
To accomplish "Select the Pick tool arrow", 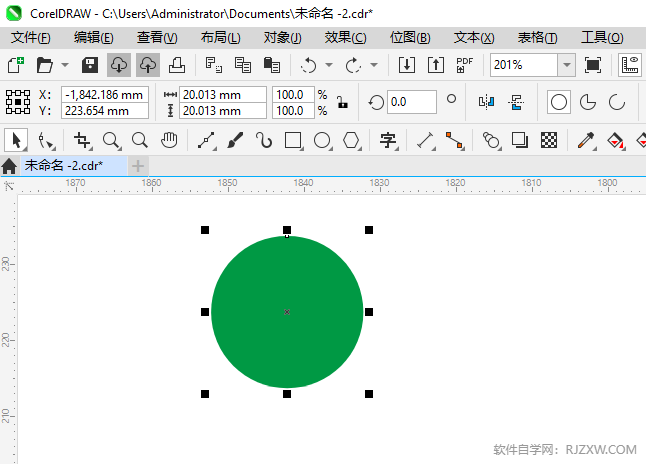I will [x=16, y=141].
